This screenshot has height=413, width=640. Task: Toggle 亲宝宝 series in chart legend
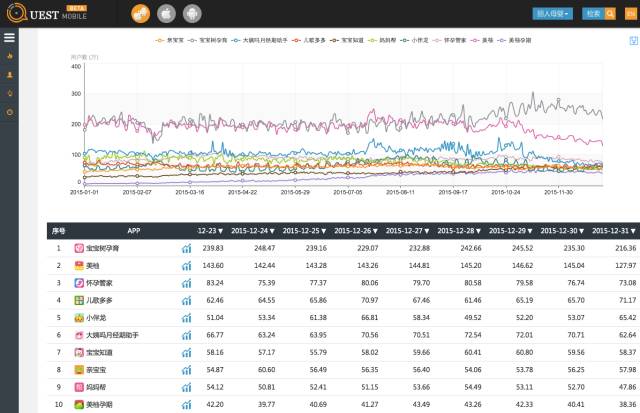tap(170, 40)
